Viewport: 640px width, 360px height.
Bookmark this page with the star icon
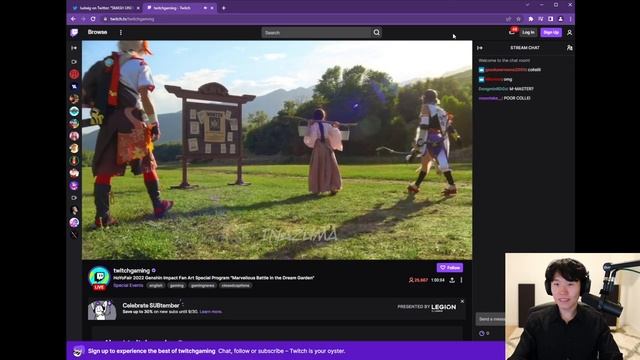(x=518, y=19)
